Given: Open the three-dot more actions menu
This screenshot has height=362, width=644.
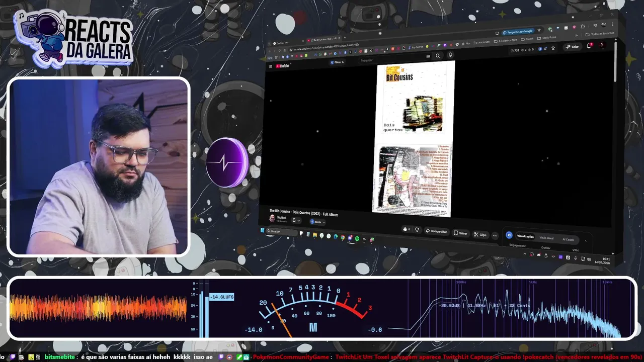Looking at the screenshot, I should [x=495, y=236].
